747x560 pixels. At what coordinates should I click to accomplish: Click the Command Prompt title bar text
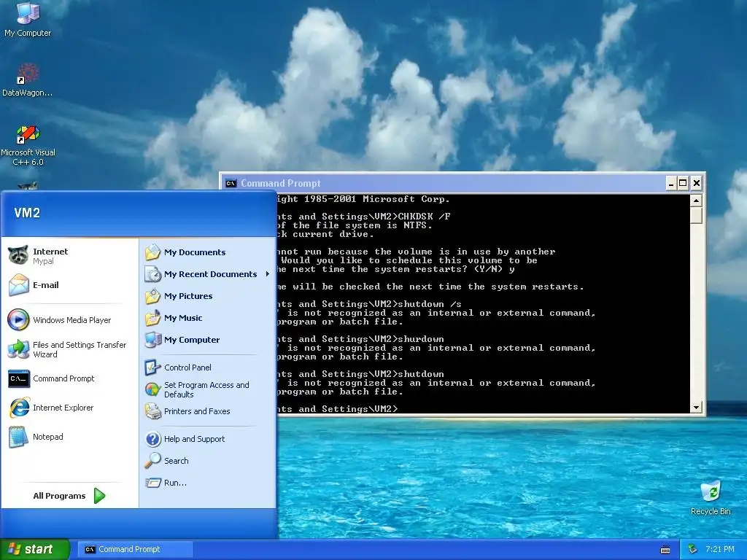(281, 183)
